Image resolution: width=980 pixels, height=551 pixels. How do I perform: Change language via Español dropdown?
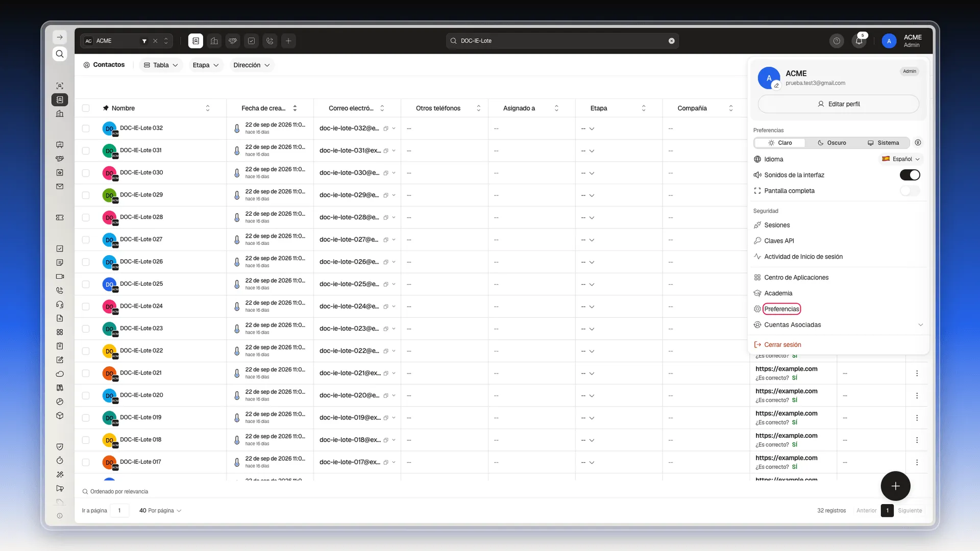[x=901, y=159]
